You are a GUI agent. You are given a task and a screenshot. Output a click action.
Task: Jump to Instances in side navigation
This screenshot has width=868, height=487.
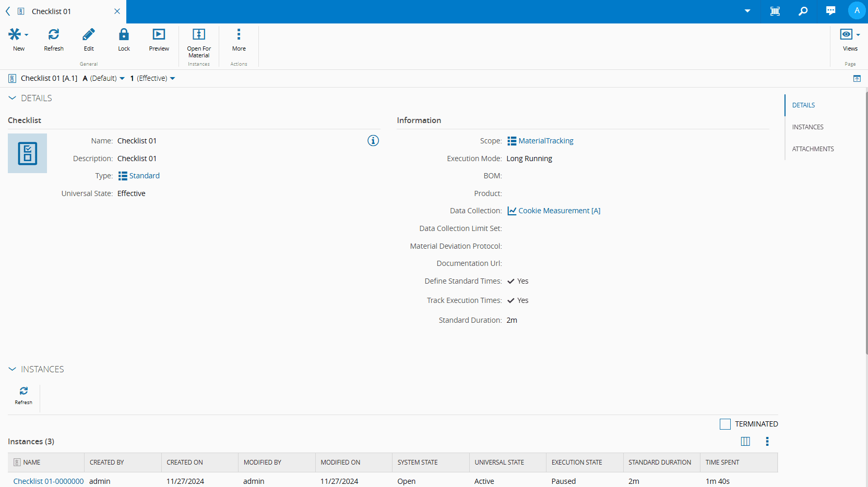[807, 127]
